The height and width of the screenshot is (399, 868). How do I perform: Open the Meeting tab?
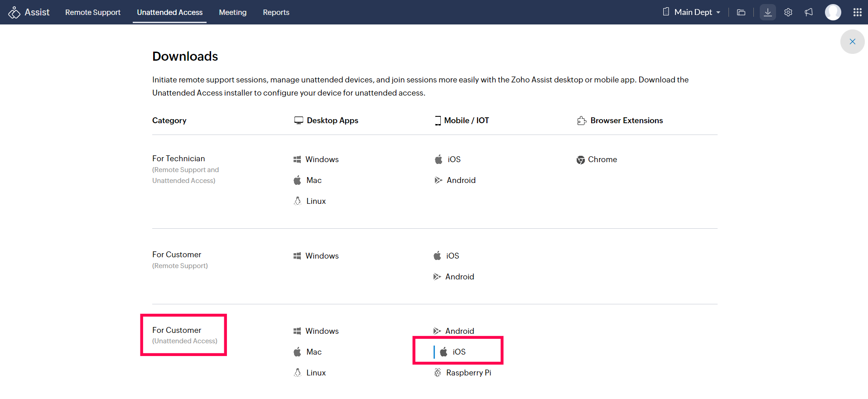(x=232, y=12)
